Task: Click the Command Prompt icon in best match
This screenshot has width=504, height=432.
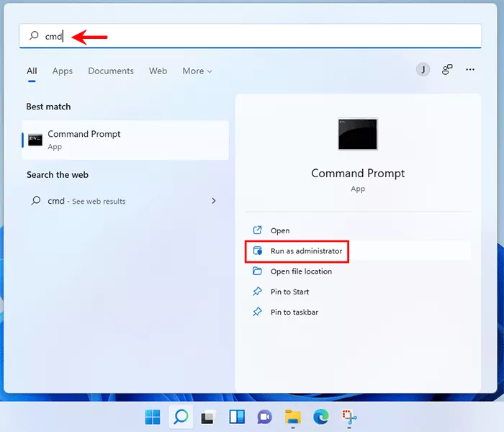Action: pyautogui.click(x=35, y=140)
